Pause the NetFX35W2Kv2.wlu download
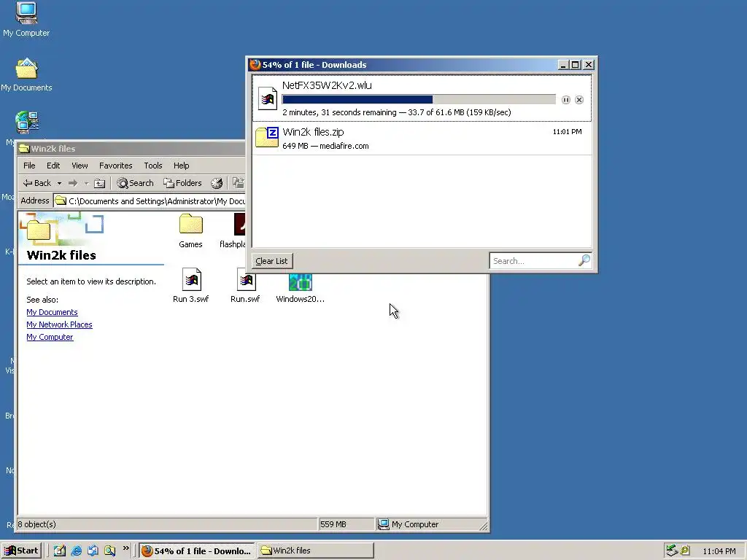 565,99
